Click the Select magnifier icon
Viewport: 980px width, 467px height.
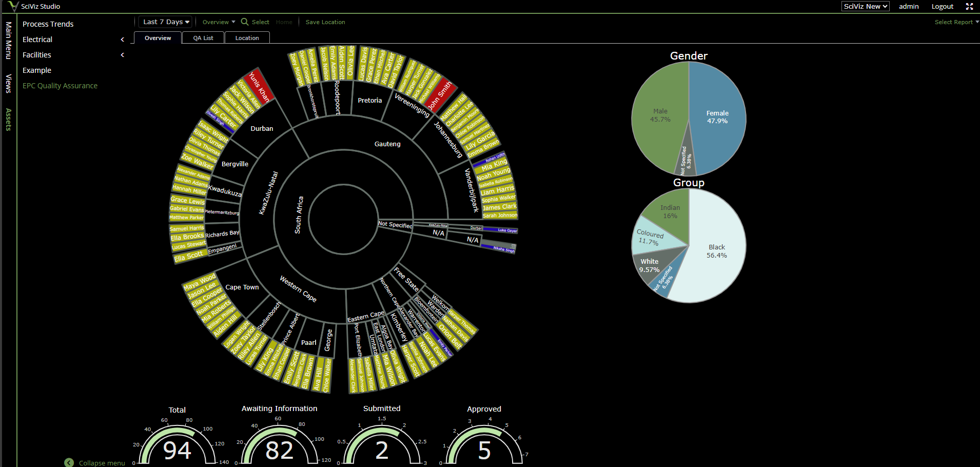pos(245,22)
